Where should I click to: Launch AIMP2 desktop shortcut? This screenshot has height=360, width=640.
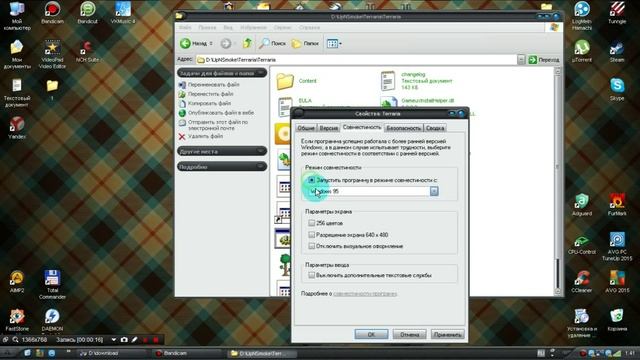17,281
